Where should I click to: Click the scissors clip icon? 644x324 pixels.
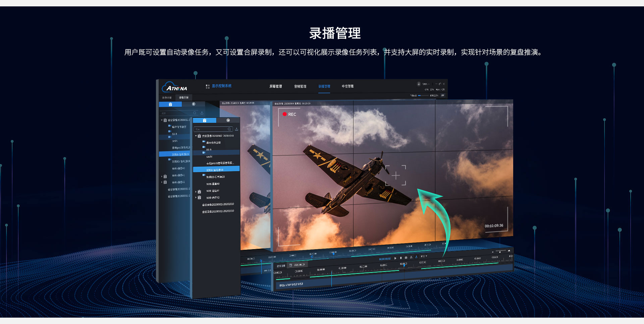tap(411, 258)
